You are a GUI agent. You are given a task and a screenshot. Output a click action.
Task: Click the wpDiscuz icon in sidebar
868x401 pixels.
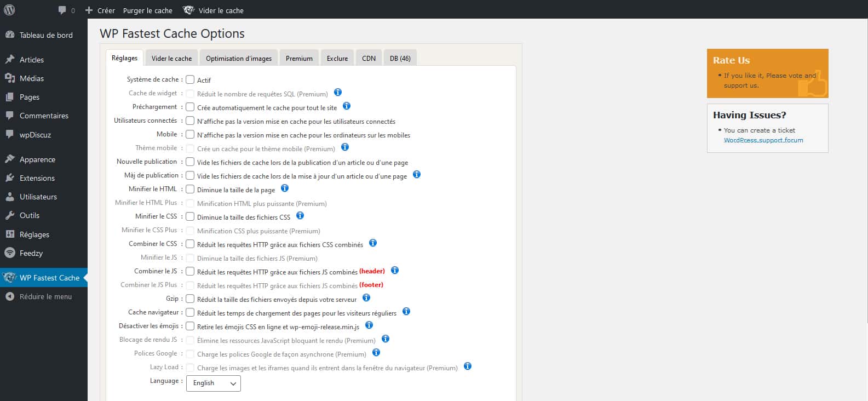point(10,134)
